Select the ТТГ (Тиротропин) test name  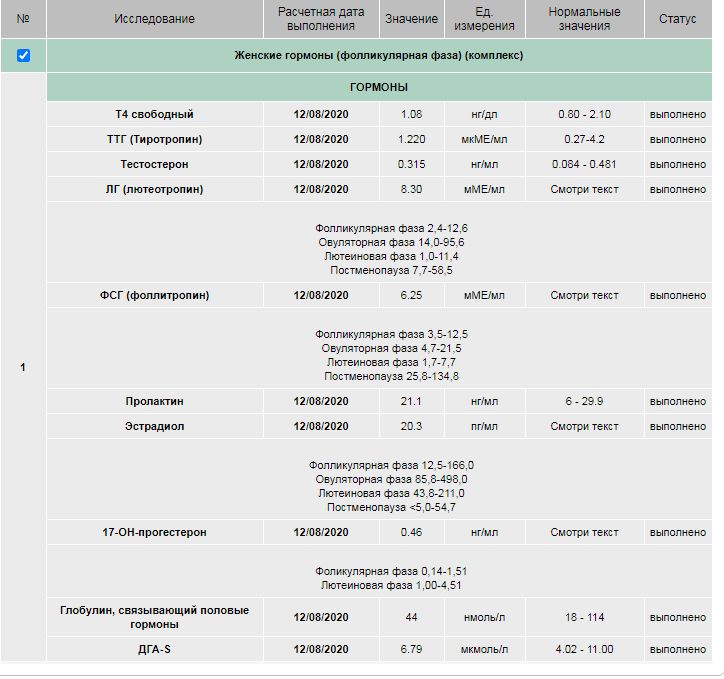(155, 139)
